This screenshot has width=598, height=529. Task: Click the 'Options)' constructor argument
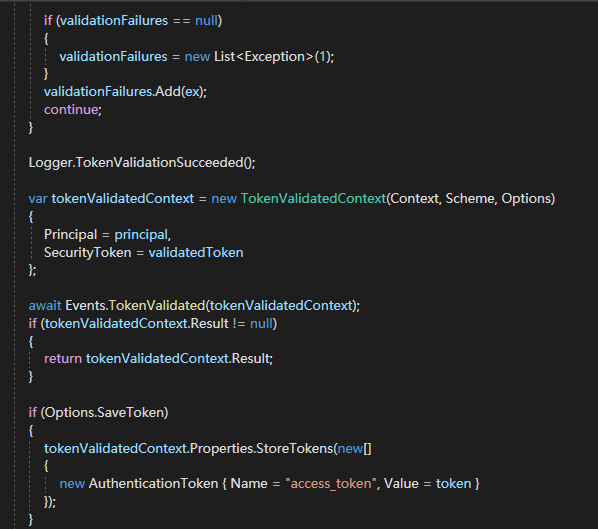point(528,198)
